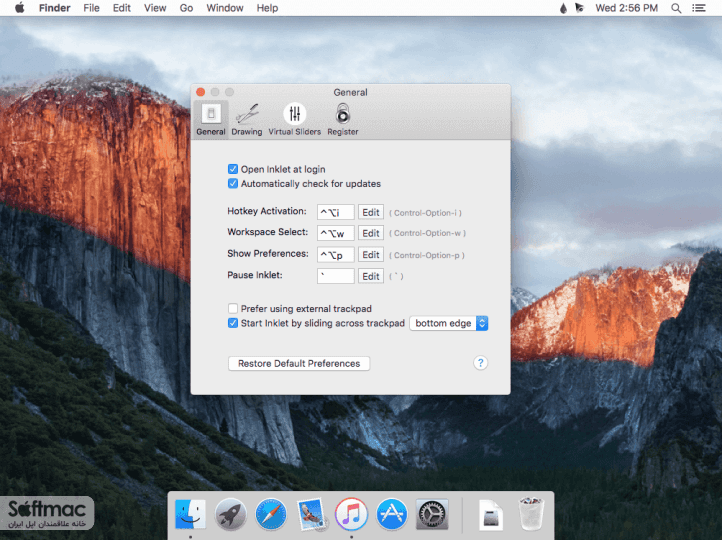Open App Store from the Dock
Image resolution: width=722 pixels, height=540 pixels.
392,514
